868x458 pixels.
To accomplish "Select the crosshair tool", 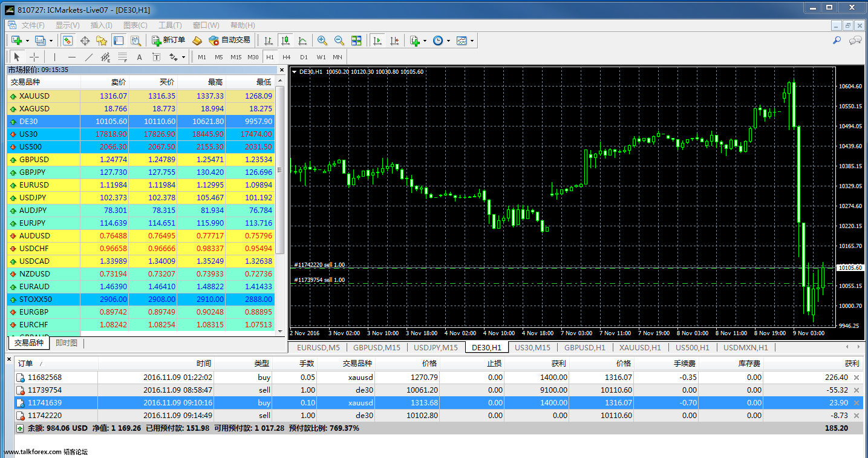I will [34, 57].
